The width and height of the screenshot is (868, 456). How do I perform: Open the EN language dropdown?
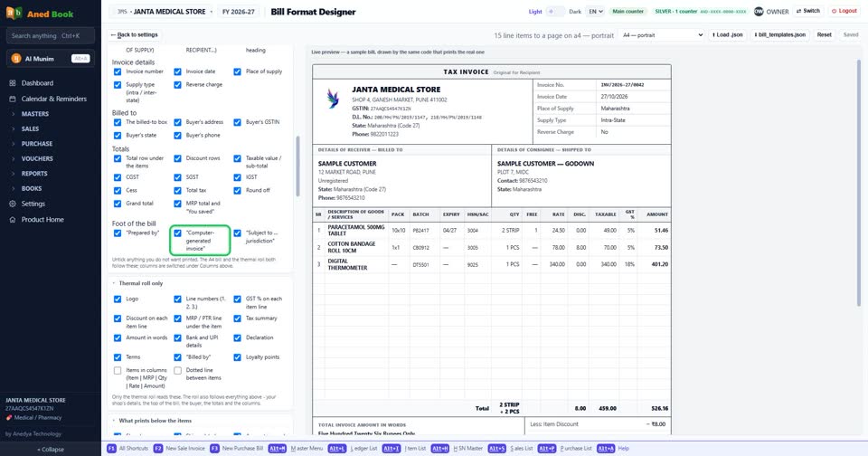point(595,11)
